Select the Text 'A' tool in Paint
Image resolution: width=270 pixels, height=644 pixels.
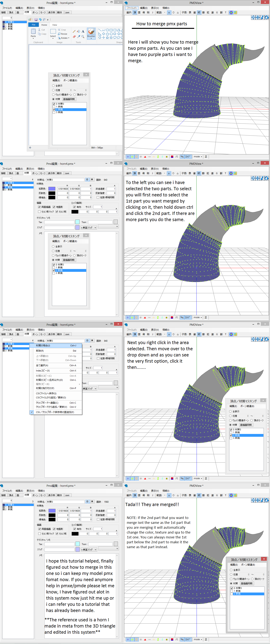(x=83, y=31)
